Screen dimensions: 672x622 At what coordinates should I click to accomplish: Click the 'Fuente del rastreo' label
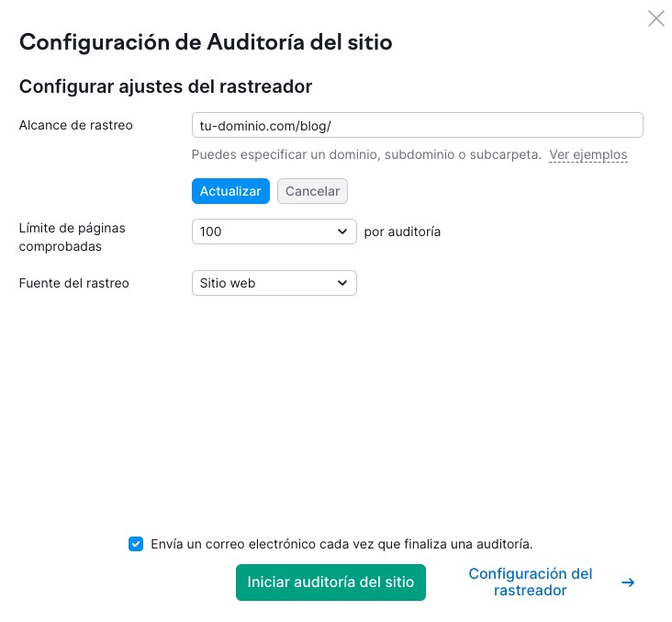(74, 283)
